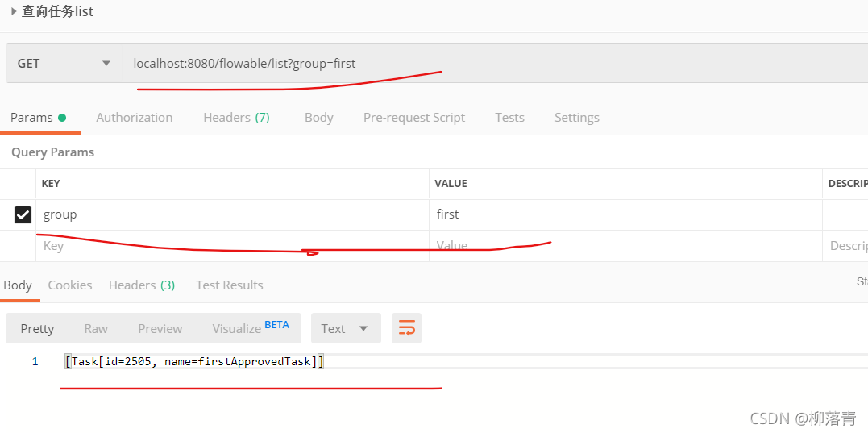868x433 pixels.
Task: Click the response line Task[id=2505...]
Action: tap(194, 362)
